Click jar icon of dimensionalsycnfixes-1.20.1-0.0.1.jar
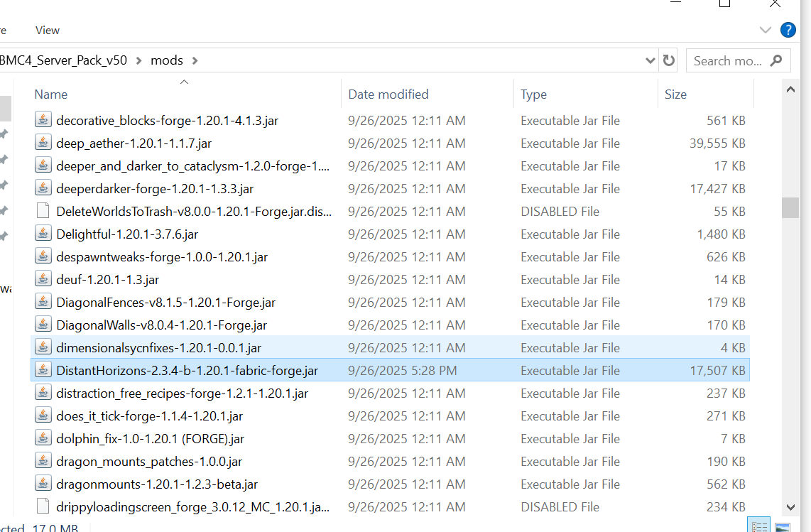The width and height of the screenshot is (811, 532). (x=43, y=348)
